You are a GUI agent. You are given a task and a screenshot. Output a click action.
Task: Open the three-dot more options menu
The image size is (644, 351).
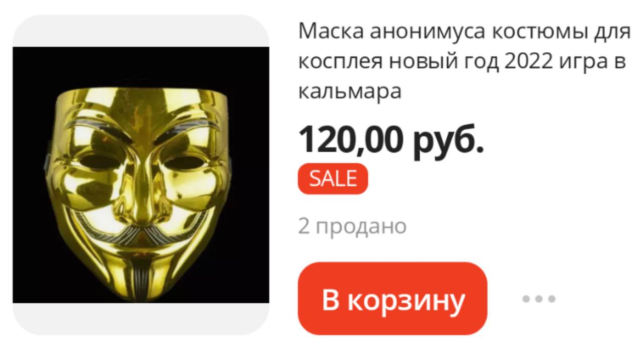coord(539,299)
